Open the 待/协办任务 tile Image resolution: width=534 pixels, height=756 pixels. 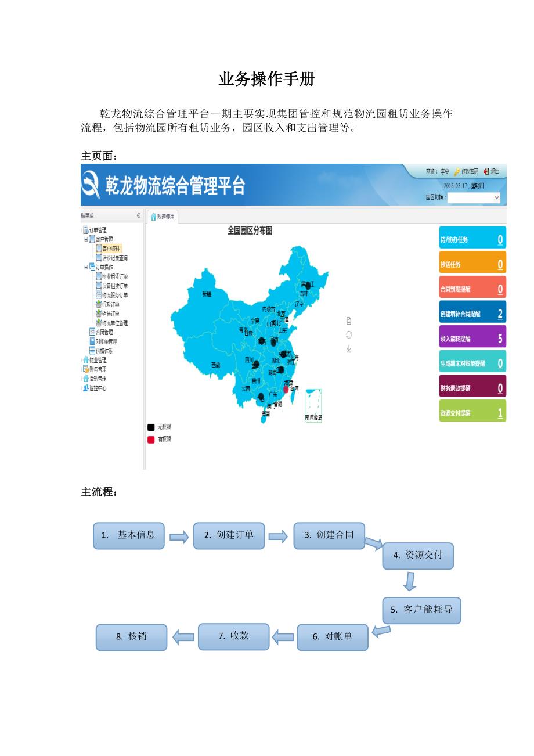472,237
